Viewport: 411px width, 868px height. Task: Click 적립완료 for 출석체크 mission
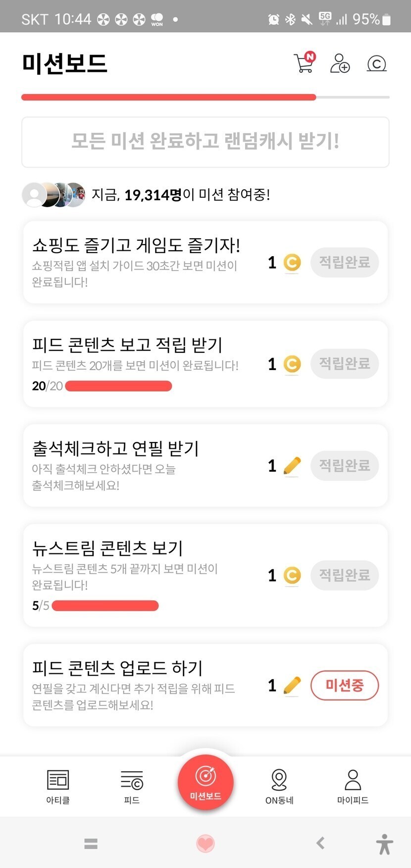(x=344, y=465)
